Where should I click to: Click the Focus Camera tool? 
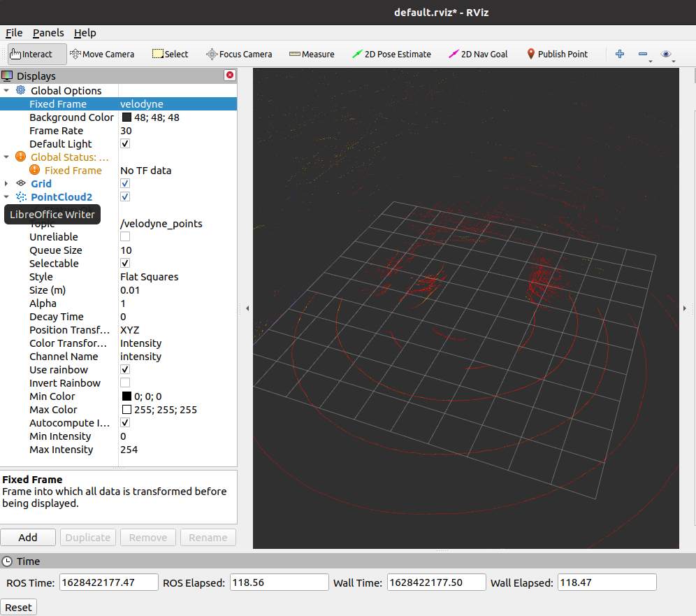[239, 54]
